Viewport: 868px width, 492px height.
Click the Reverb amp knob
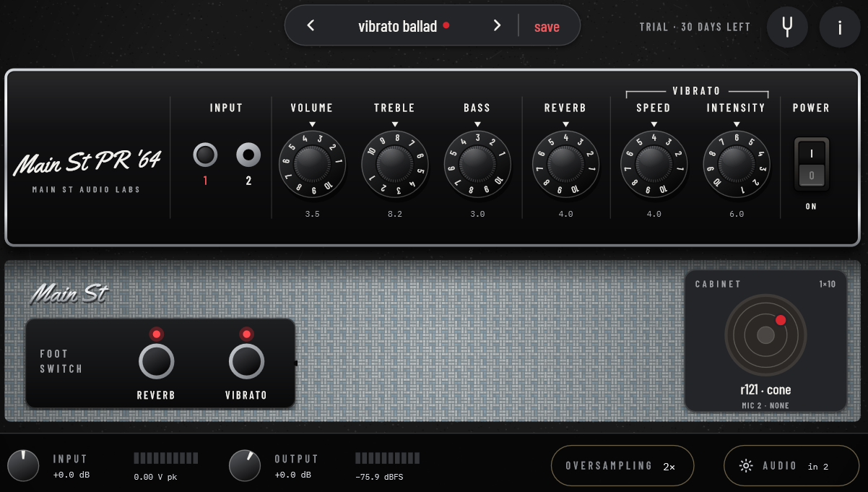tap(565, 164)
